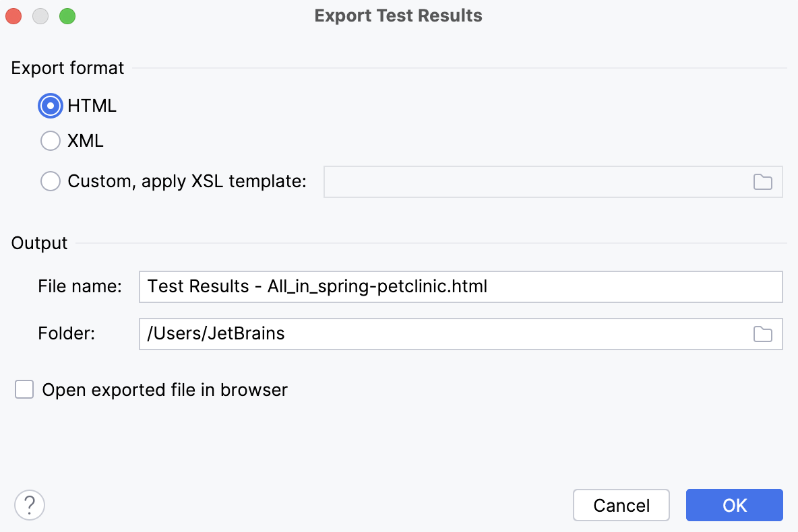Switch export format to XML

50,141
